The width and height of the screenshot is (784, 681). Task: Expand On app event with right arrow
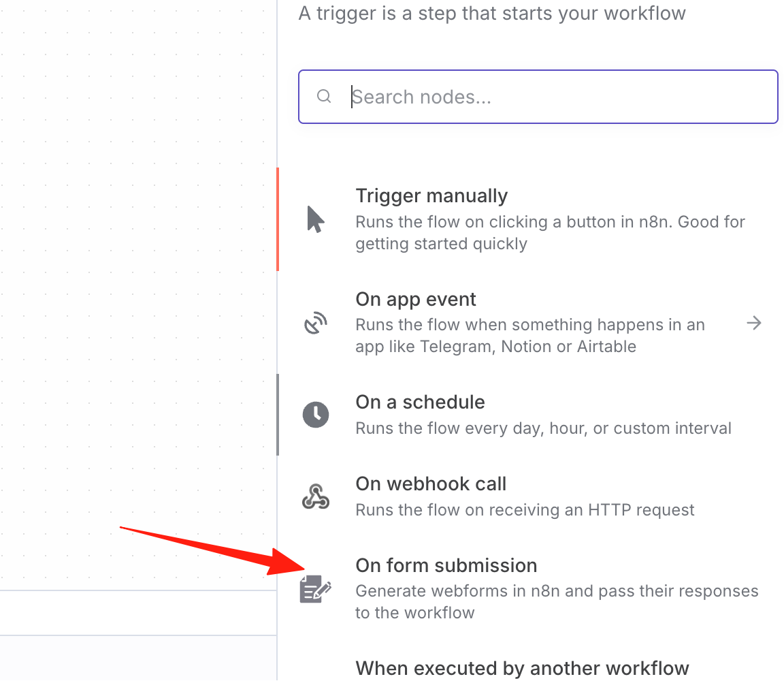click(754, 323)
